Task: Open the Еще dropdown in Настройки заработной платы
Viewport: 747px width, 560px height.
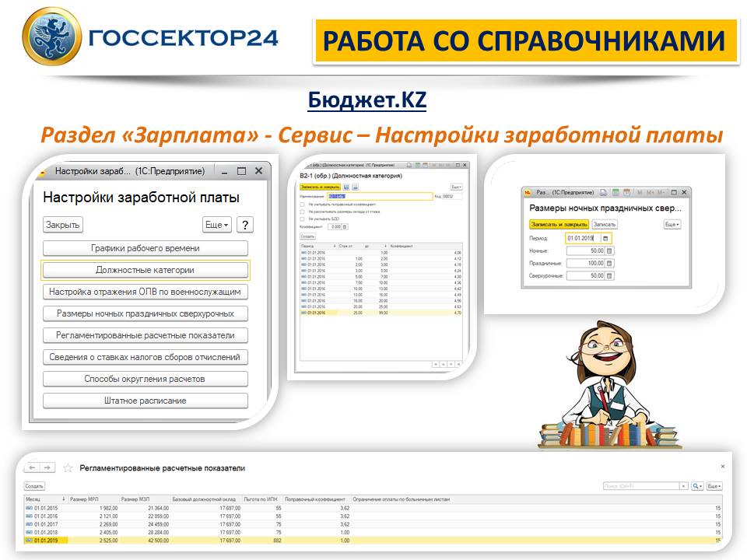Action: point(217,225)
